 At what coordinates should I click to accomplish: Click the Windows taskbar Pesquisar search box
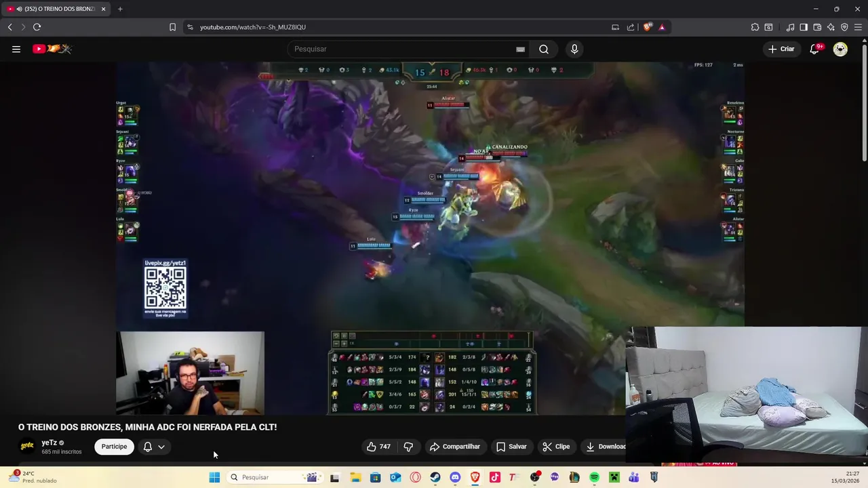click(275, 477)
